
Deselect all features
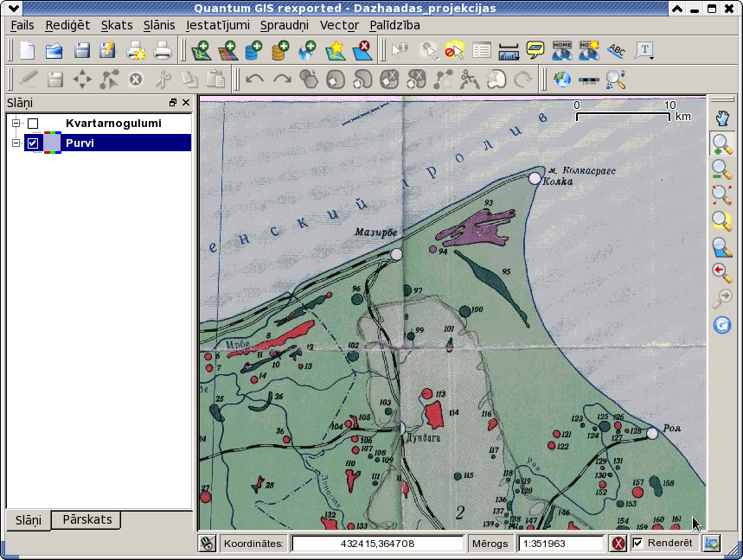(454, 50)
